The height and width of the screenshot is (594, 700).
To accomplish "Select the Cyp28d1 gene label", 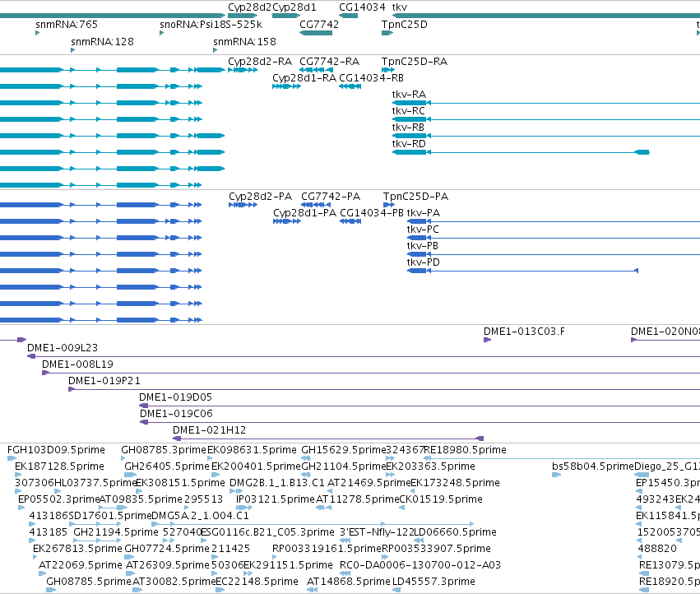I will coord(294,7).
